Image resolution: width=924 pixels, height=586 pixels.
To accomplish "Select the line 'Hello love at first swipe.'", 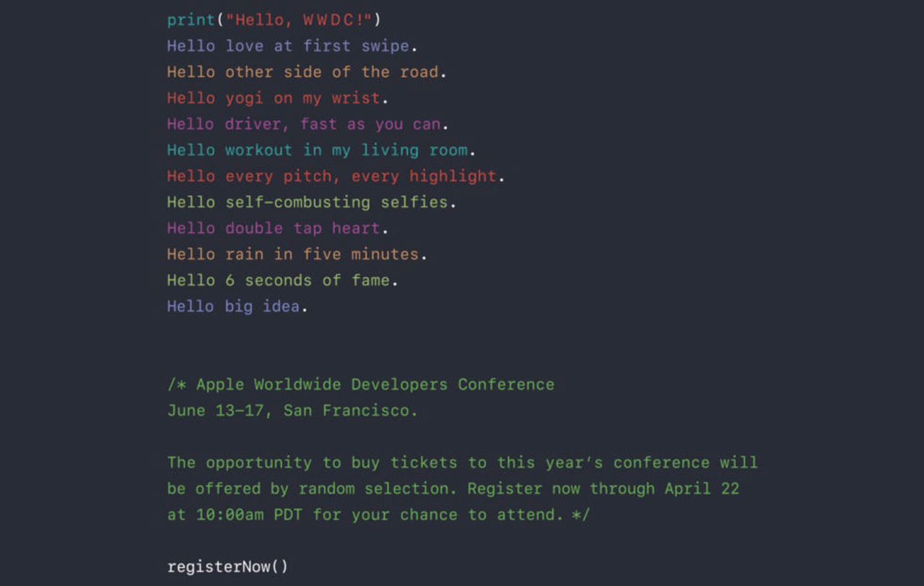I will tap(292, 46).
